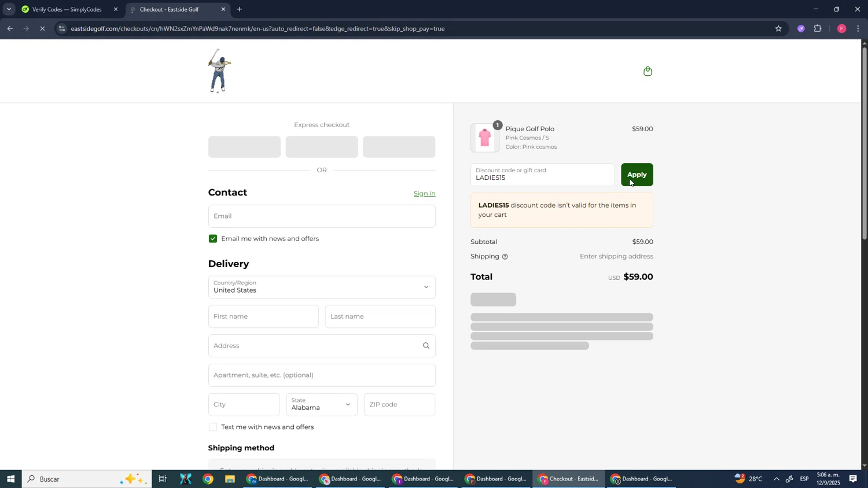Open the clock showing 5:06 a. m.

[x=828, y=479]
